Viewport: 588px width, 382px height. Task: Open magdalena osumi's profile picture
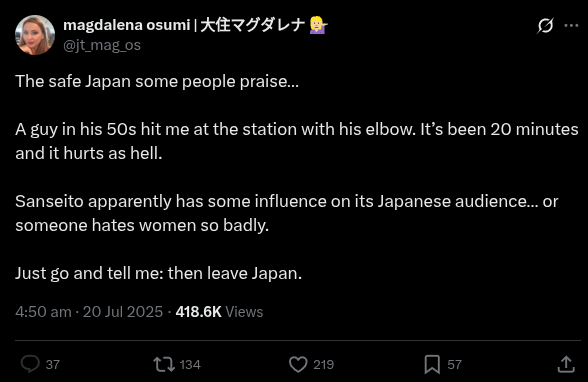pyautogui.click(x=35, y=35)
